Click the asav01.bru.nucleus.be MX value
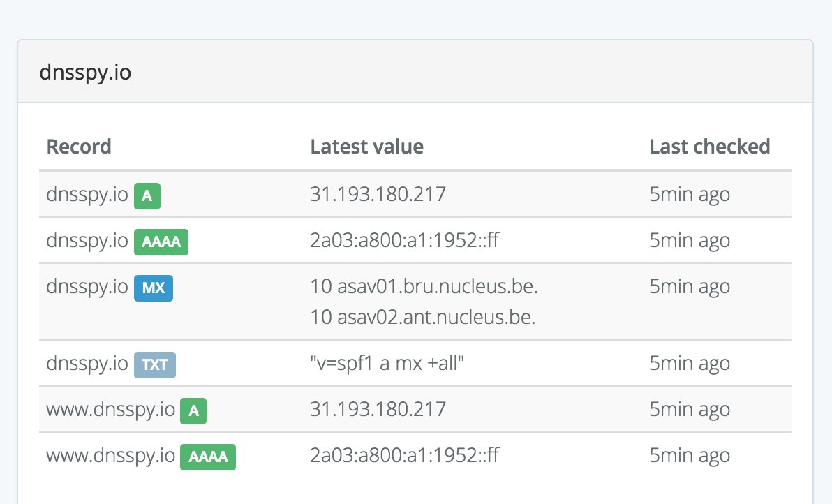Screen dimensions: 832x504 coord(424,286)
